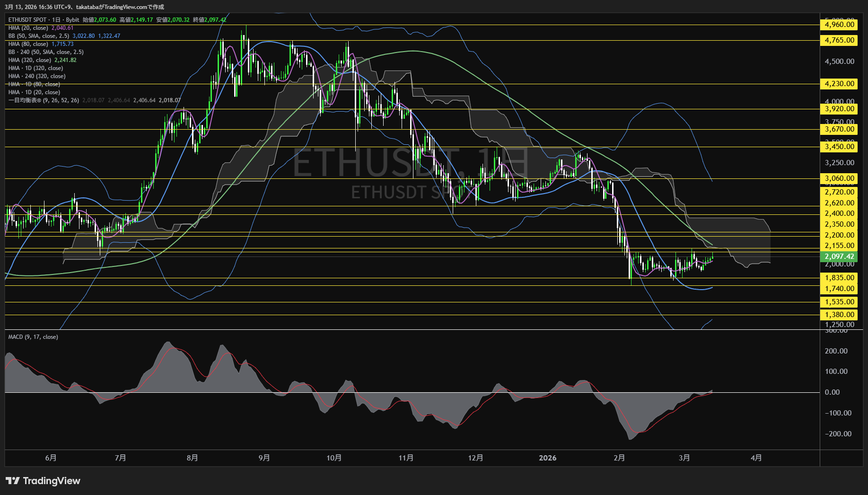
Task: Select the MACD (9, 17, close) legend
Action: click(33, 337)
